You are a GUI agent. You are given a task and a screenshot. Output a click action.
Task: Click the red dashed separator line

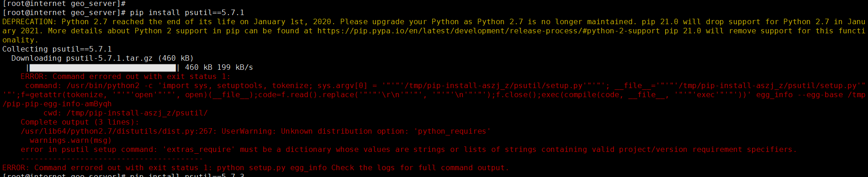click(112, 158)
